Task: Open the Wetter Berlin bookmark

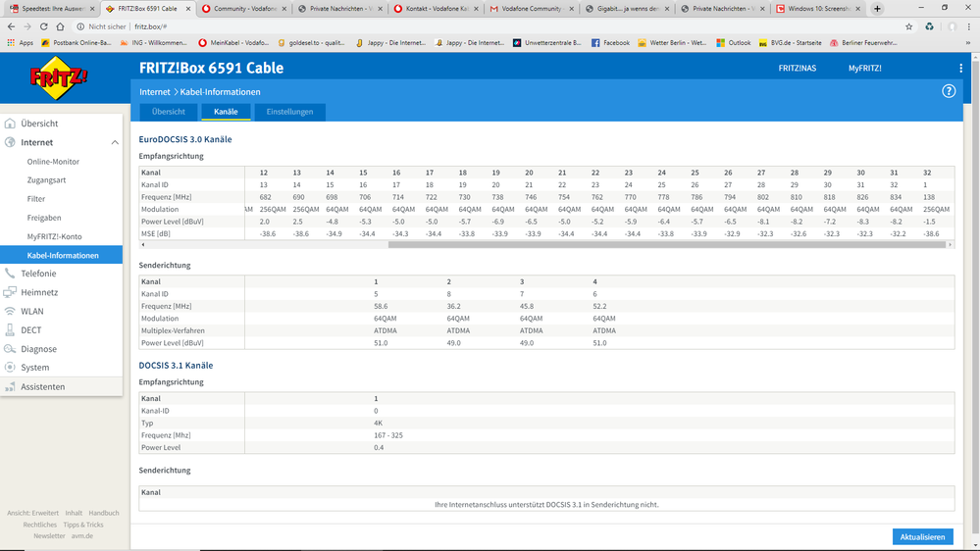Action: tap(672, 43)
